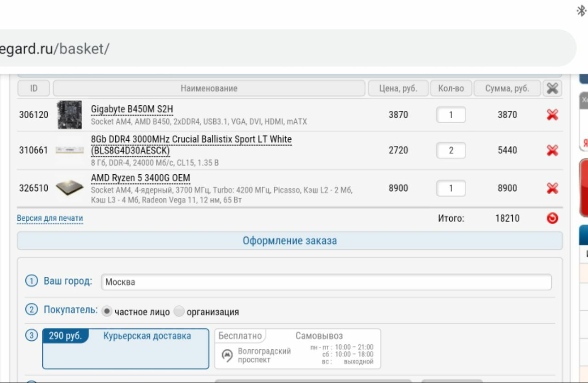Image resolution: width=588 pixels, height=383 pixels.
Task: Remove Gigabyte B450M S2H from basket
Action: pos(552,115)
